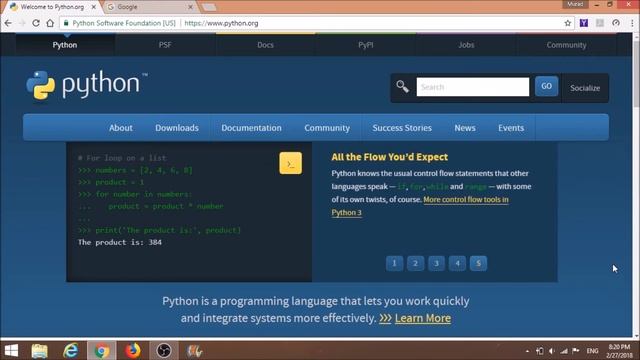The image size is (640, 360).
Task: Open the taskbar clock and date
Action: [619, 351]
